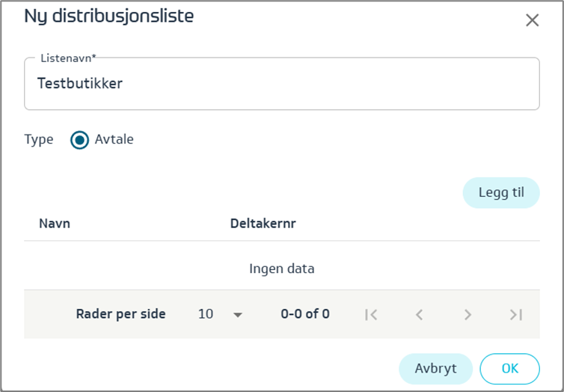The image size is (564, 392).
Task: Click the 0-0 of 0 page counter
Action: (x=305, y=314)
